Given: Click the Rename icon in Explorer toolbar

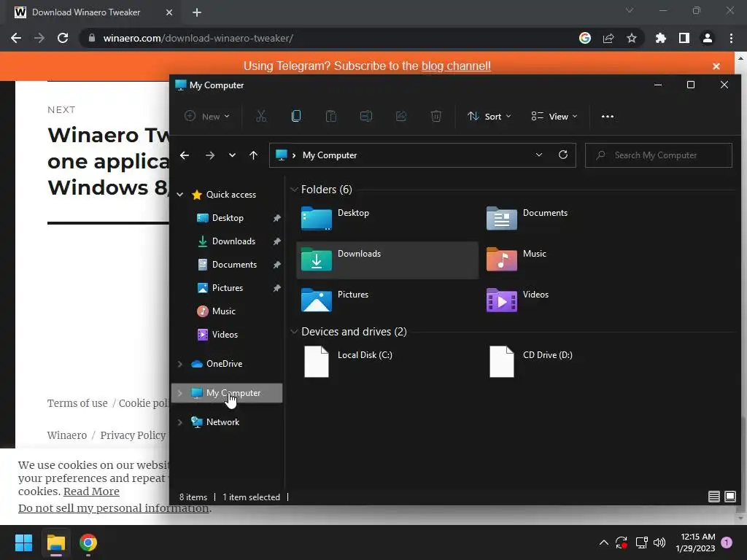Looking at the screenshot, I should [x=366, y=116].
